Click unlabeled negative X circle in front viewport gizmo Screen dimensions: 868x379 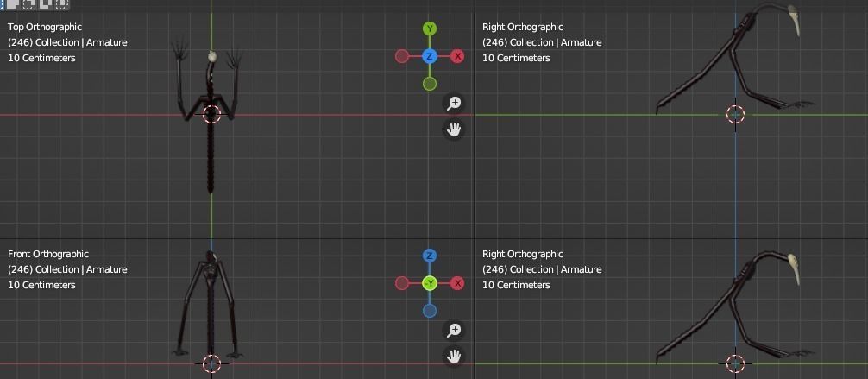pyautogui.click(x=402, y=283)
